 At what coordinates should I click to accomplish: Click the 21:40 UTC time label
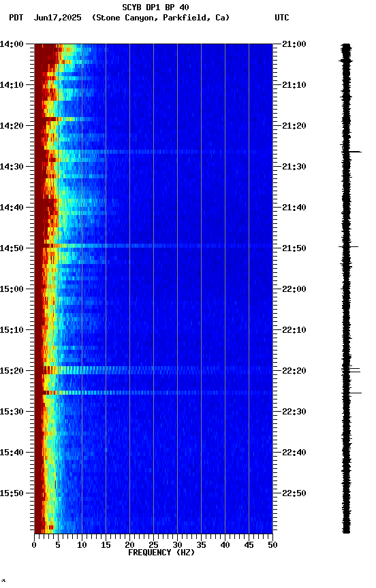294,208
